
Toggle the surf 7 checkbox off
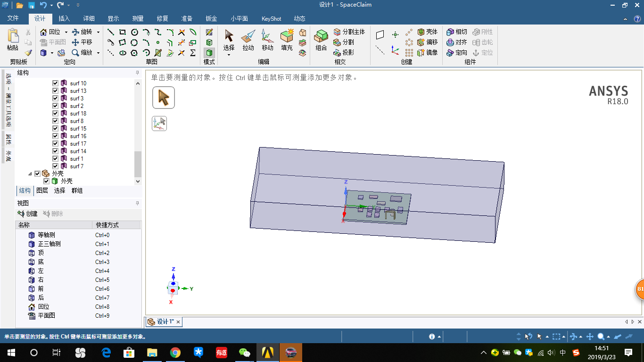click(x=55, y=166)
